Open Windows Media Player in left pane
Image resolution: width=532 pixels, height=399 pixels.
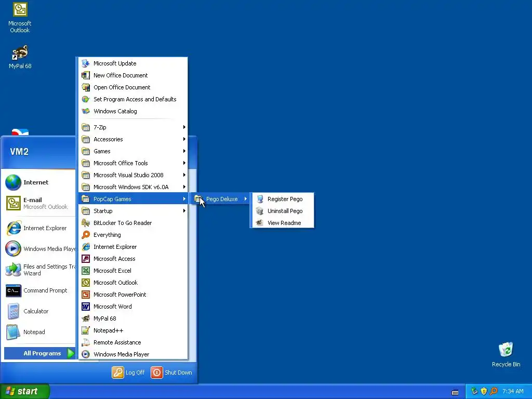click(x=39, y=249)
